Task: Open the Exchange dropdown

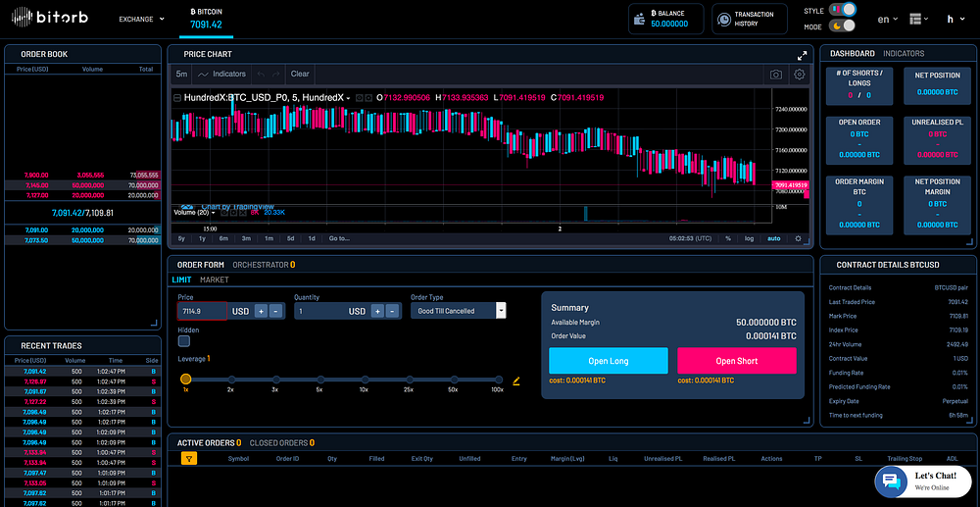Action: [142, 19]
